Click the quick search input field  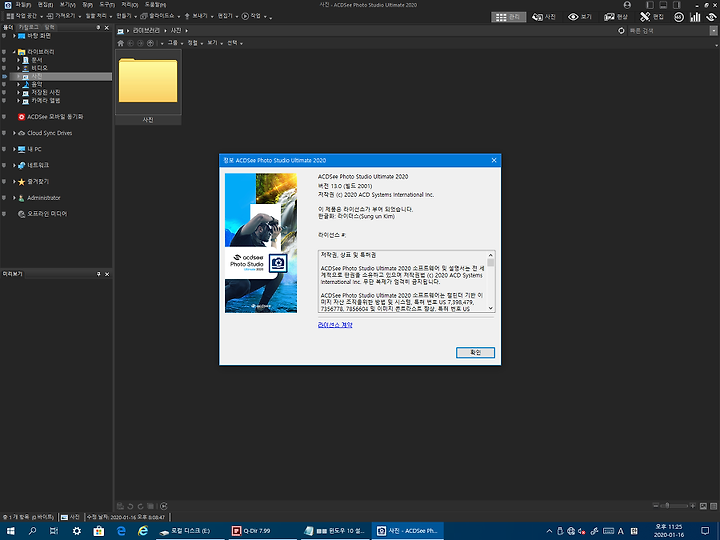click(x=668, y=31)
